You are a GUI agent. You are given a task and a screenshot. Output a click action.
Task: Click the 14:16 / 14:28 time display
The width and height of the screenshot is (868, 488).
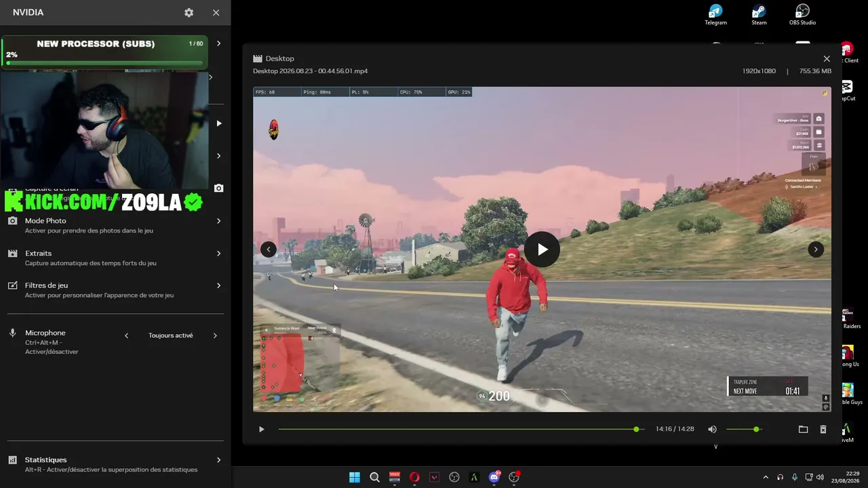[x=675, y=429]
